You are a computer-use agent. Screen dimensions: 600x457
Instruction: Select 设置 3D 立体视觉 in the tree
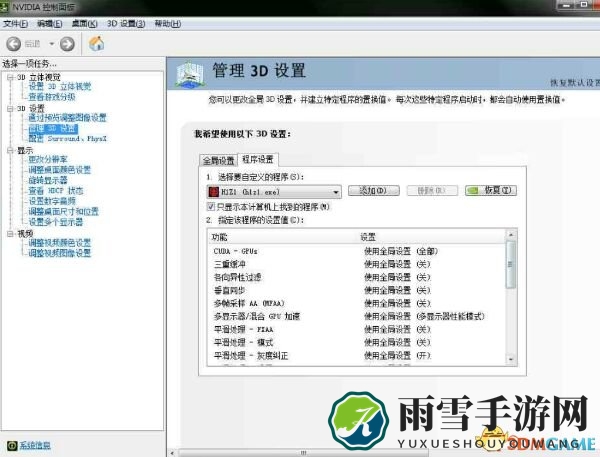coord(60,87)
